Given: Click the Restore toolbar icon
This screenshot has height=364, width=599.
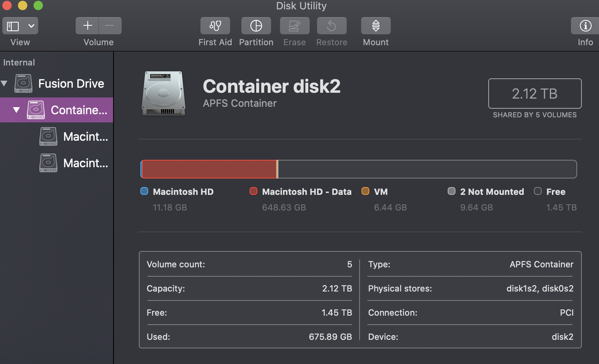Looking at the screenshot, I should 331,26.
